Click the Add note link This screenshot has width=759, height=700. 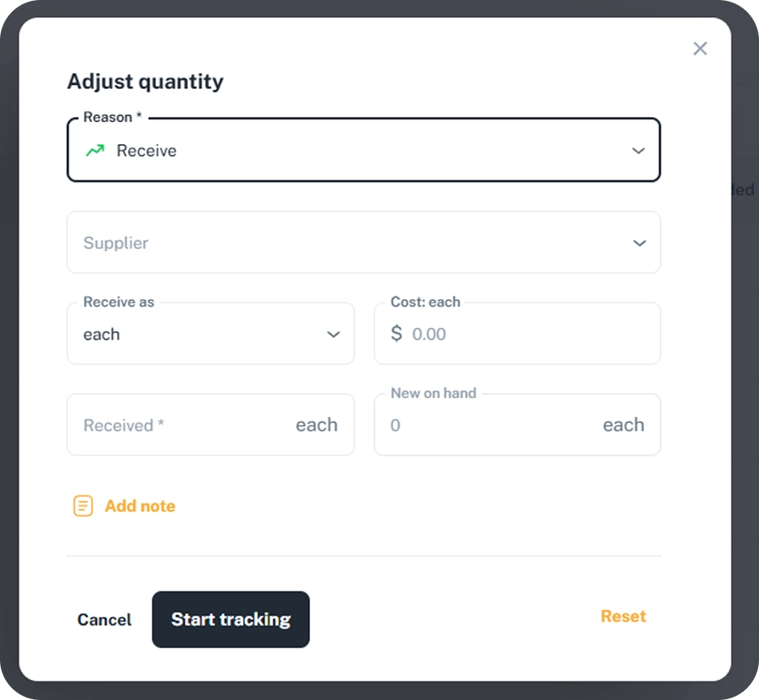click(140, 507)
